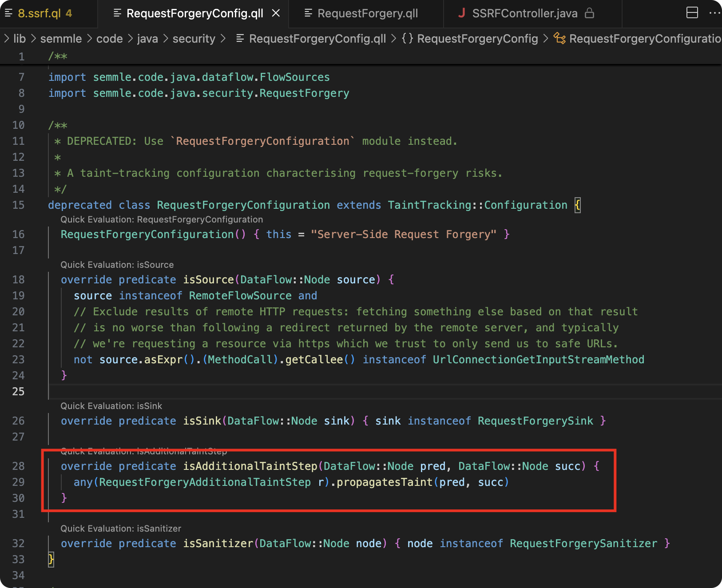
Task: Switch to the 8.ssrf.ql tab
Action: pyautogui.click(x=44, y=13)
